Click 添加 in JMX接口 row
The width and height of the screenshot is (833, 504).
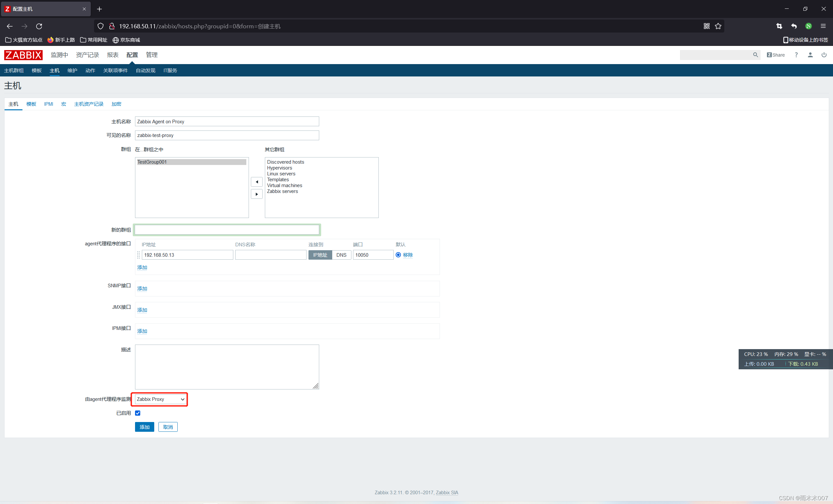point(142,310)
